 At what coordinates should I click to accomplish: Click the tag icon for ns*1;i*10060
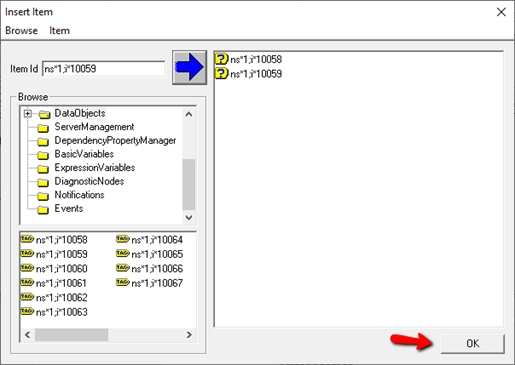point(27,268)
